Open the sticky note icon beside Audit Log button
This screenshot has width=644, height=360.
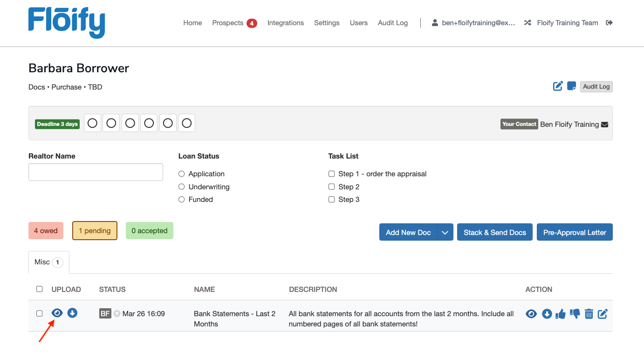coord(571,86)
